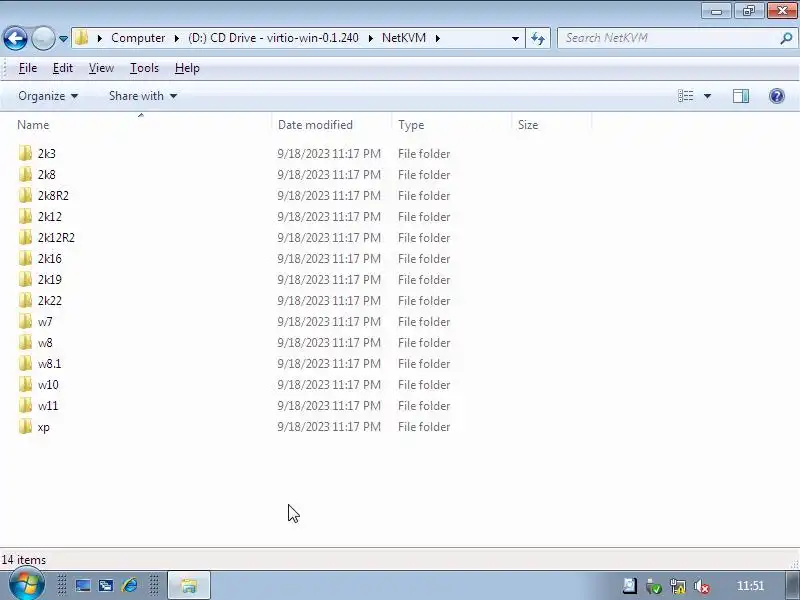Sort by the Size column header
This screenshot has height=600, width=800.
(x=552, y=125)
